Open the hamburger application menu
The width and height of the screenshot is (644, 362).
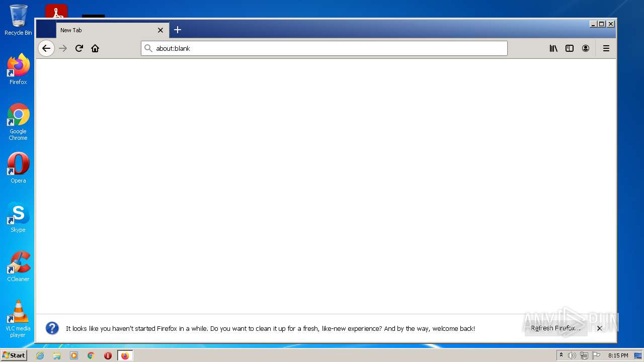click(x=606, y=48)
